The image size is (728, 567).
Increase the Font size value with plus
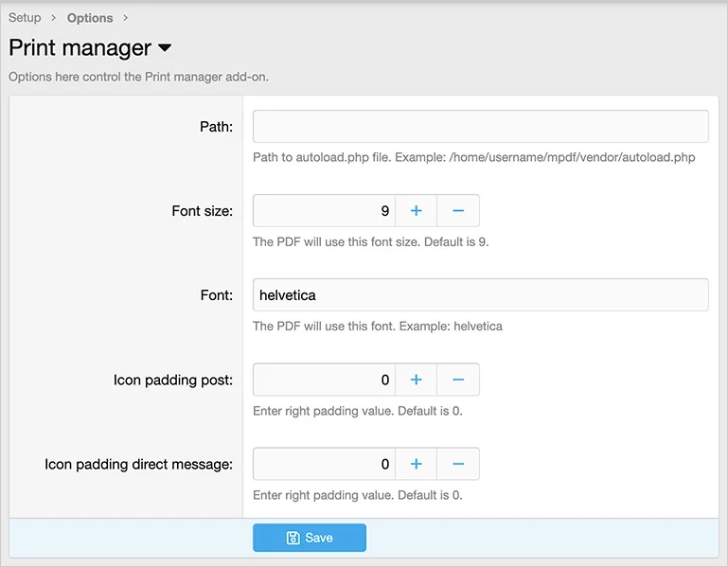416,211
